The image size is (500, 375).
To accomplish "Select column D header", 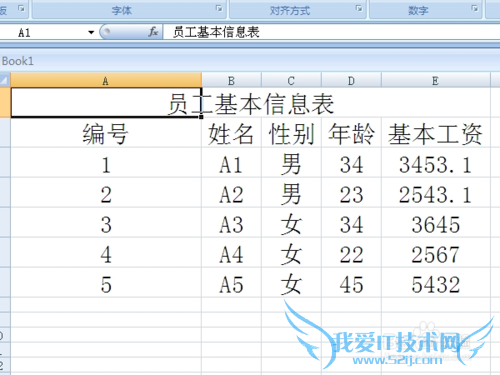I will tap(351, 80).
